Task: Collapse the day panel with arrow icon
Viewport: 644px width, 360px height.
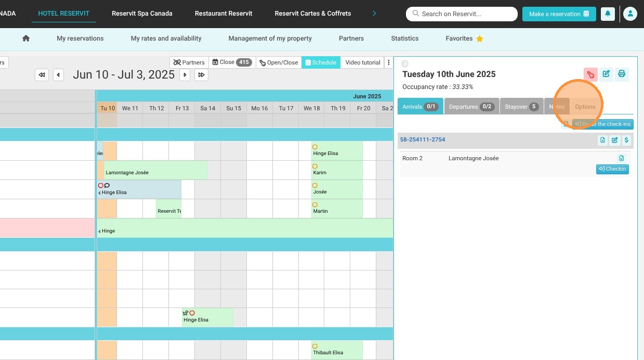Action: point(405,63)
